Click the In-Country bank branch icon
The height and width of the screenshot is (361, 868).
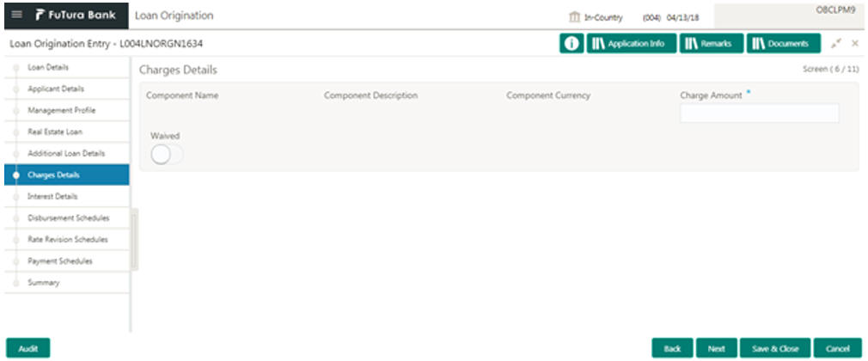coord(575,18)
